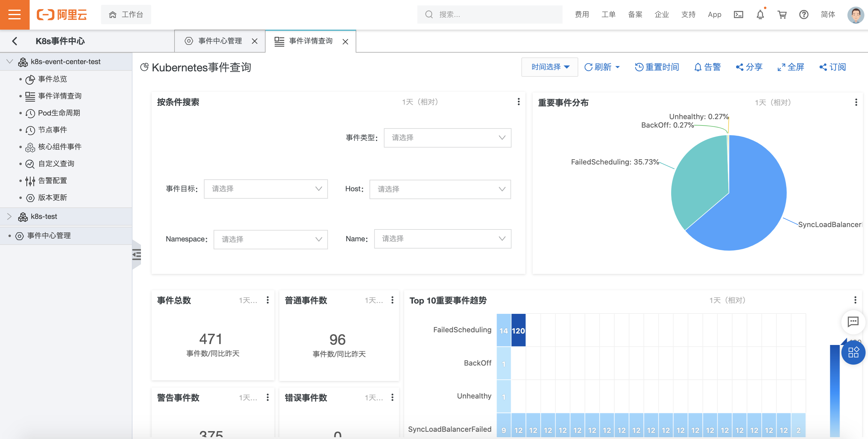Collapse the k8s-event-center-test tree node
The height and width of the screenshot is (439, 868).
pos(10,61)
